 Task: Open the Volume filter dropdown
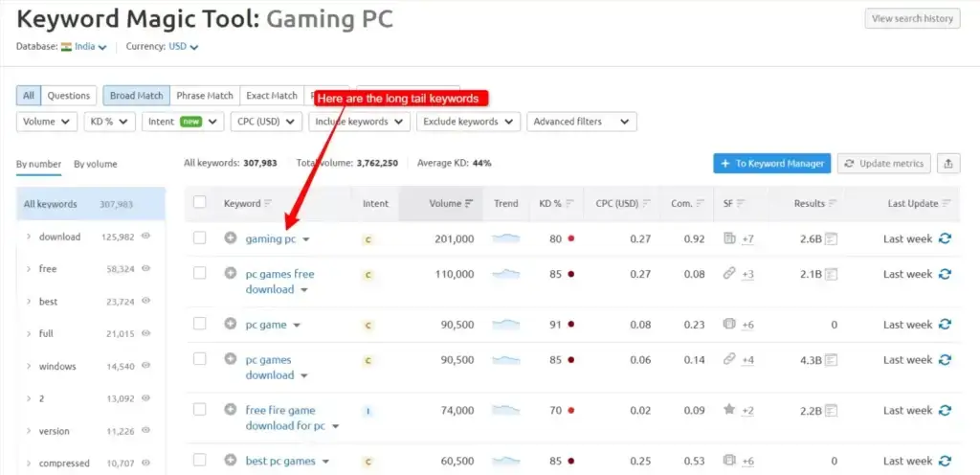click(47, 122)
